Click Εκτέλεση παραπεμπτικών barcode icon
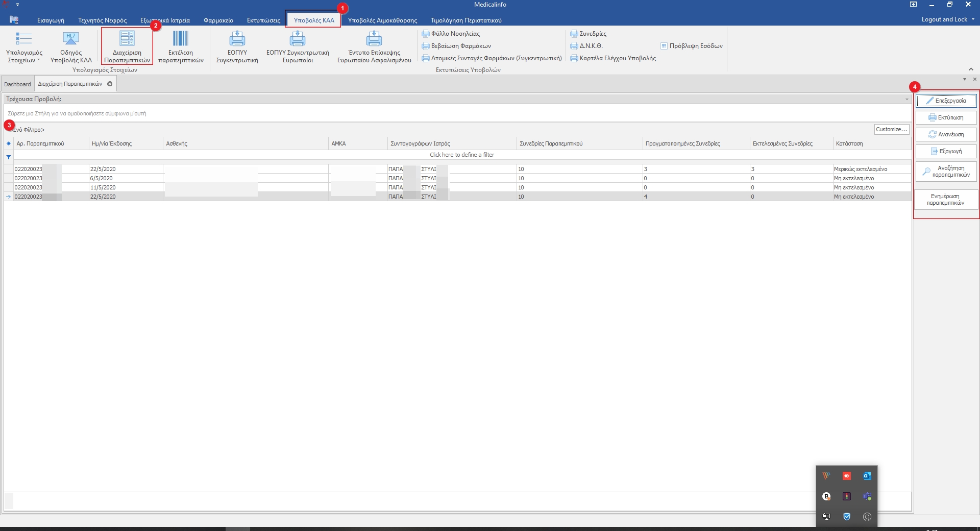Screen dimensions: 980x531 181,45
